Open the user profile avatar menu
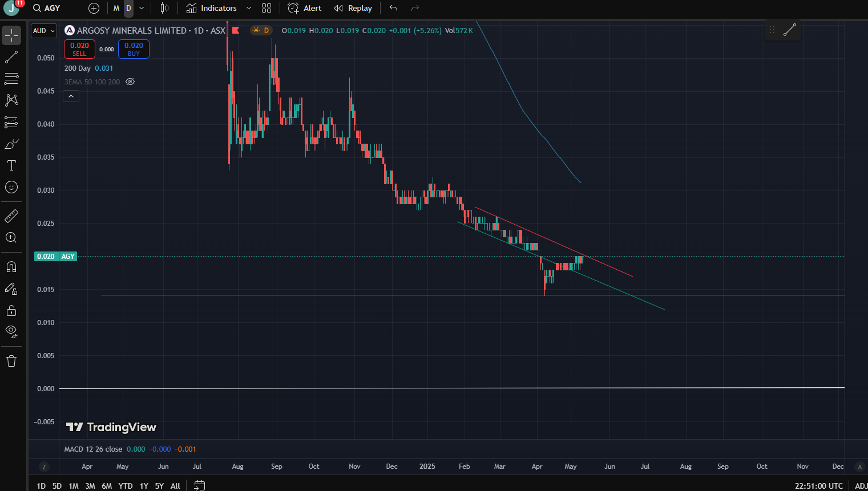Viewport: 868px width, 491px height. pyautogui.click(x=11, y=8)
